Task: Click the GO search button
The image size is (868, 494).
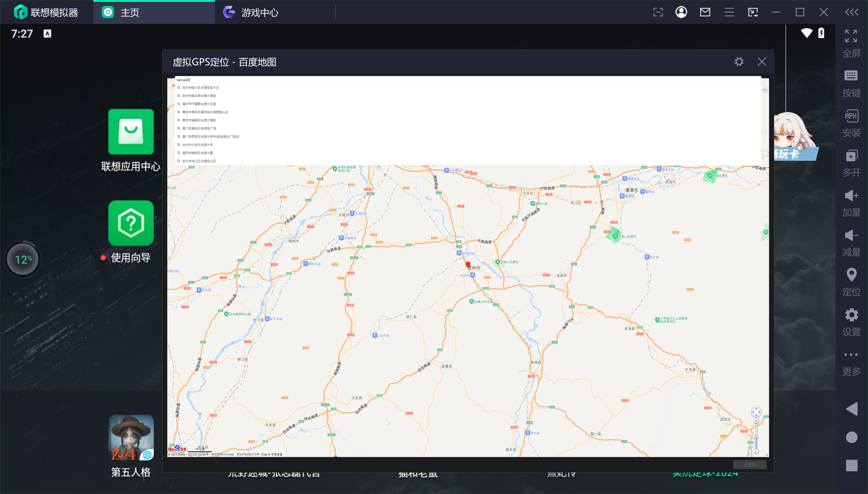Action: coord(764,90)
